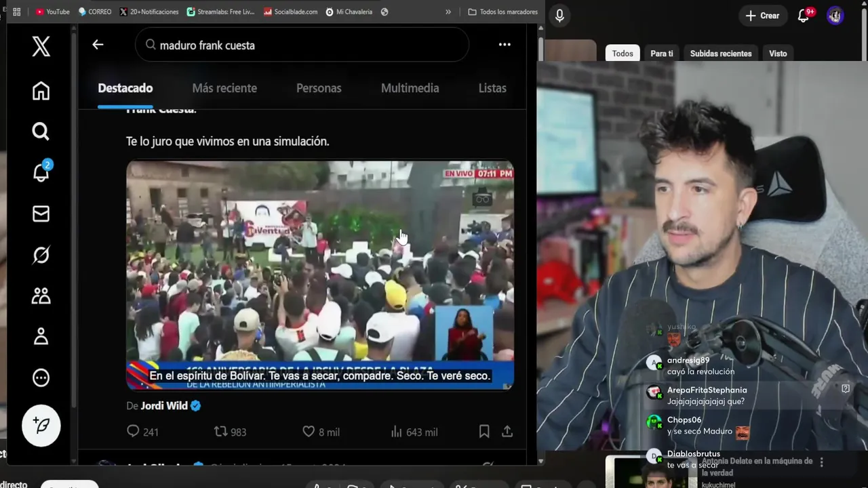Image resolution: width=868 pixels, height=488 pixels.
Task: Go to the X Home feed icon
Action: [x=41, y=91]
